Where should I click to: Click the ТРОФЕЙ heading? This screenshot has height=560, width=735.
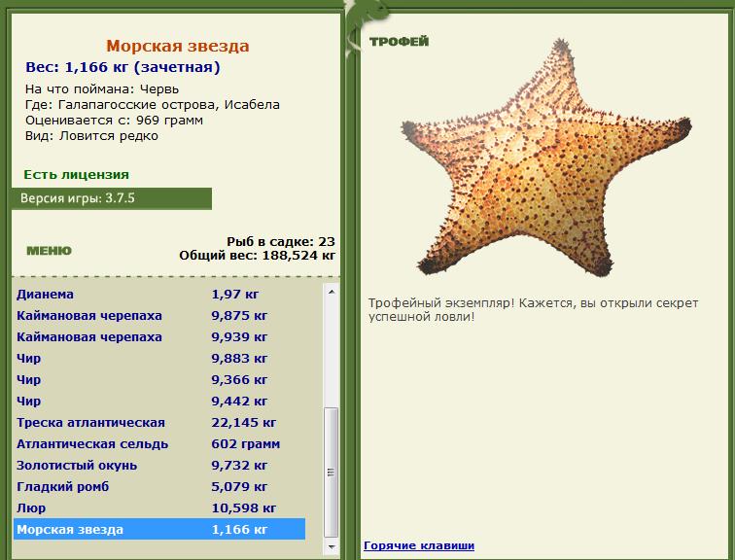pyautogui.click(x=399, y=42)
